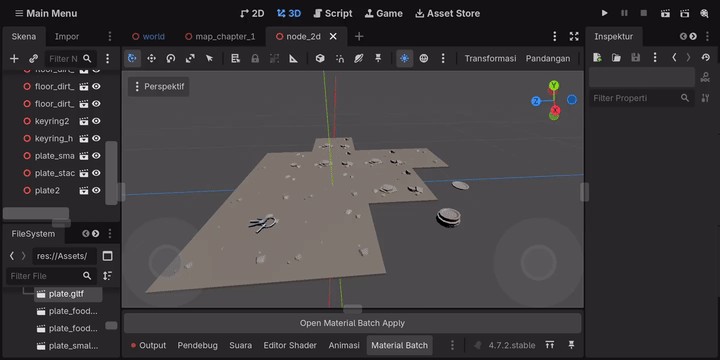This screenshot has height=360, width=720.
Task: Open scene icon on keyring2 row
Action: pos(84,121)
